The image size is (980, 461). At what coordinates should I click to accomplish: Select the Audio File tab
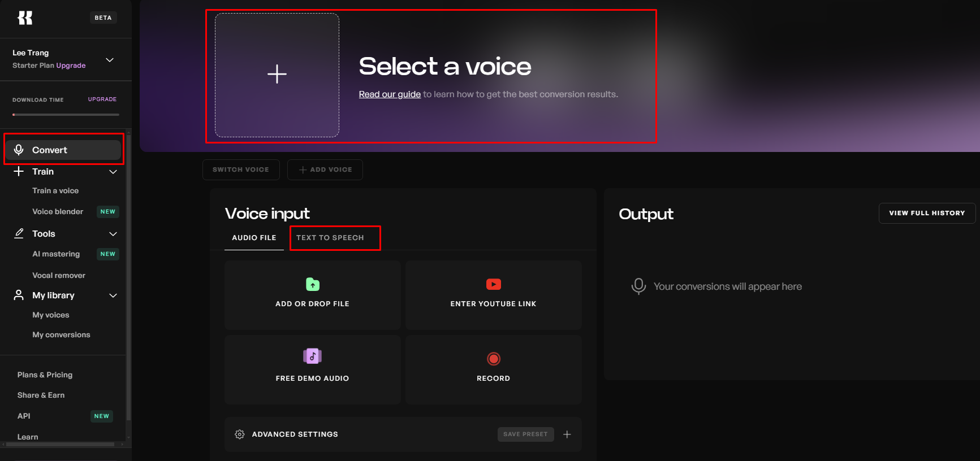[x=254, y=238]
